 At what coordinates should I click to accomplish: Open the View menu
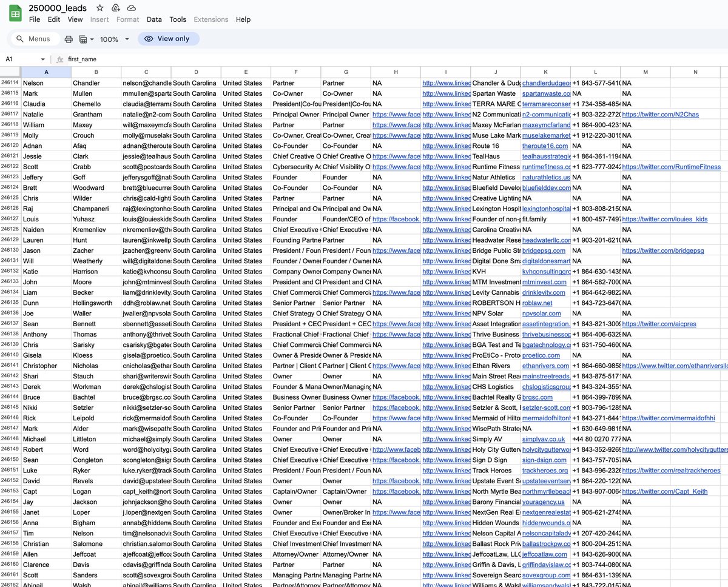[75, 19]
